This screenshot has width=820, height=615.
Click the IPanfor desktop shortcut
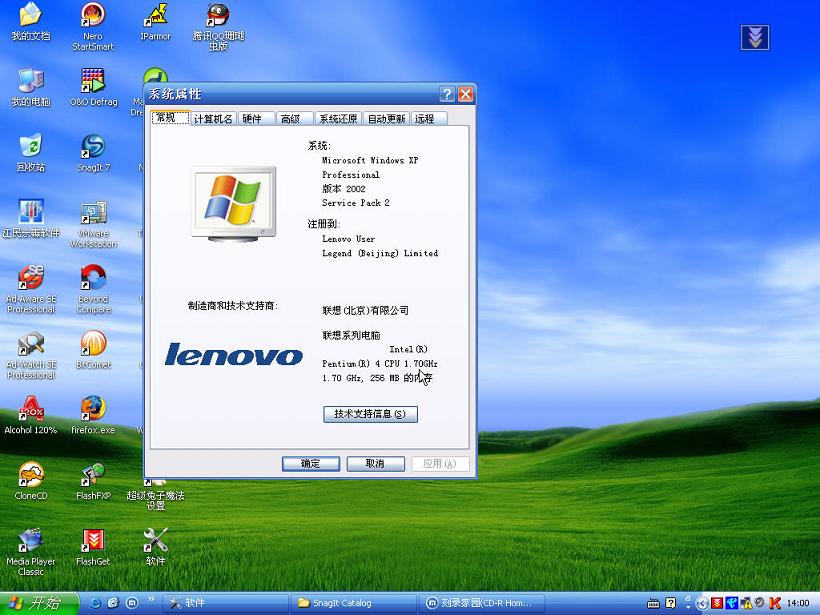tap(155, 21)
